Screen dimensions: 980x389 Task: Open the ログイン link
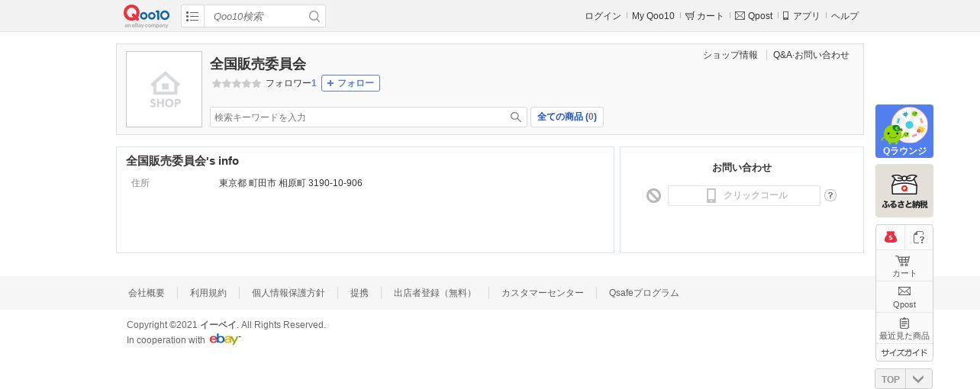point(603,16)
